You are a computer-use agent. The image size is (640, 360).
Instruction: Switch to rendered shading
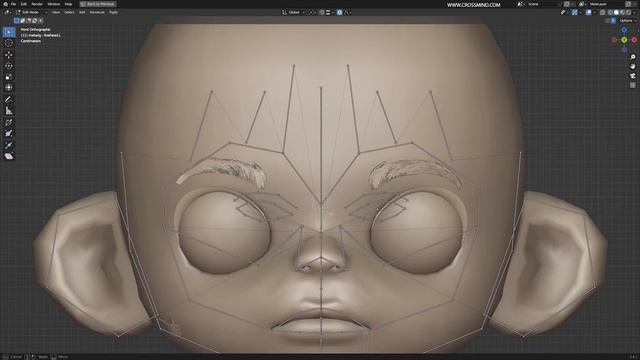coord(629,13)
